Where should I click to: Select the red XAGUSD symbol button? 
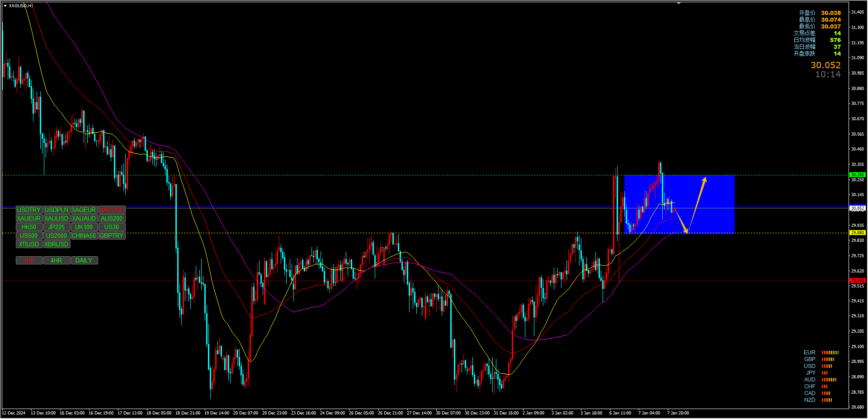(112, 210)
